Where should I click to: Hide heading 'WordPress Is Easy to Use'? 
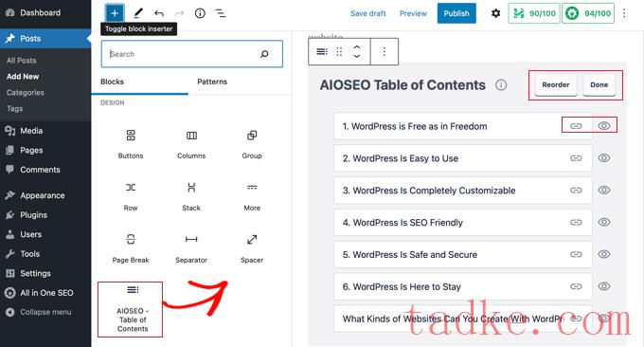tap(604, 157)
